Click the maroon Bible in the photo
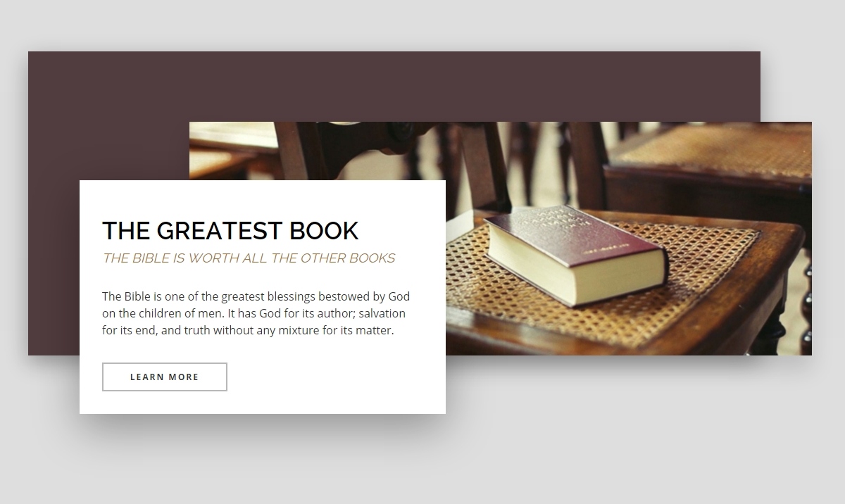The width and height of the screenshot is (845, 504). (576, 253)
